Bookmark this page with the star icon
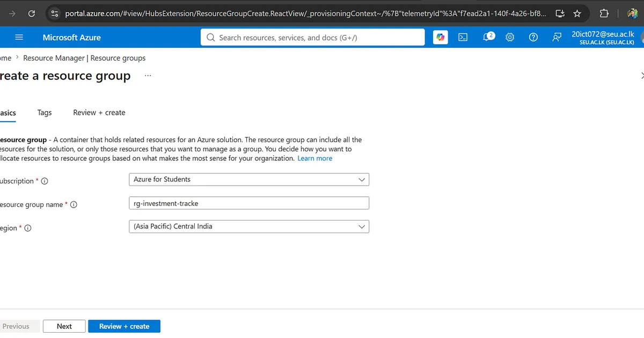This screenshot has width=644, height=338. pos(577,13)
